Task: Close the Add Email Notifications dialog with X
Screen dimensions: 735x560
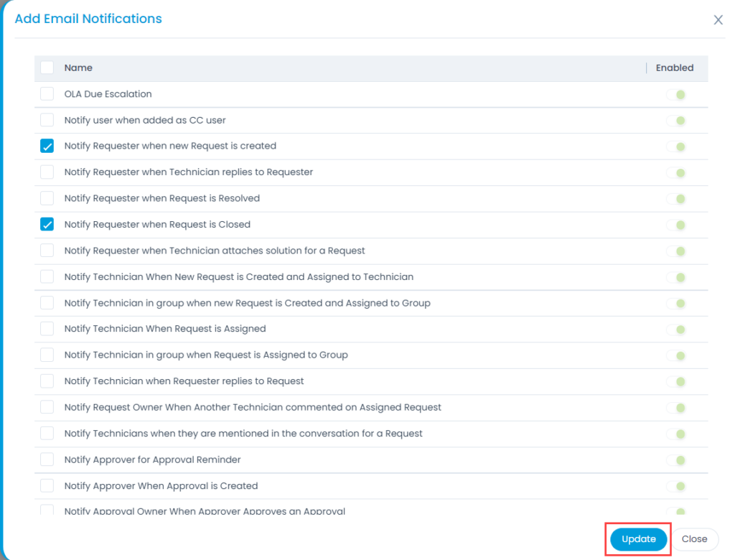Action: (x=718, y=19)
